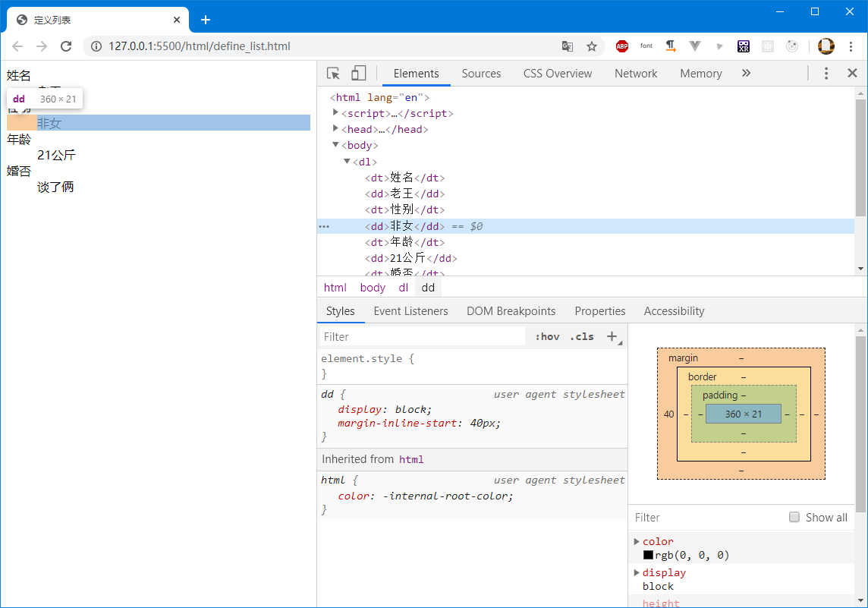
Task: Switch to the Elements tab
Action: (417, 74)
